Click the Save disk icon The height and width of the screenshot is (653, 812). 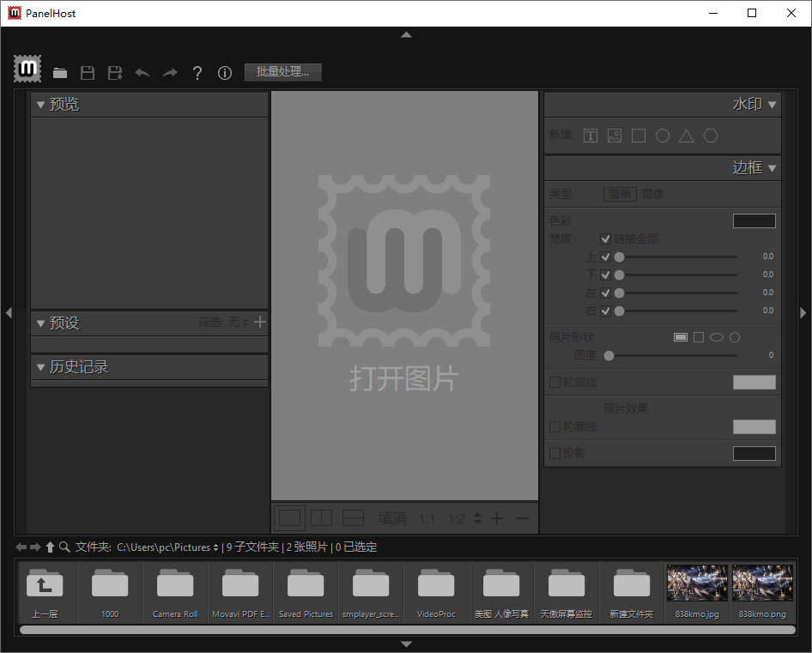coord(88,73)
